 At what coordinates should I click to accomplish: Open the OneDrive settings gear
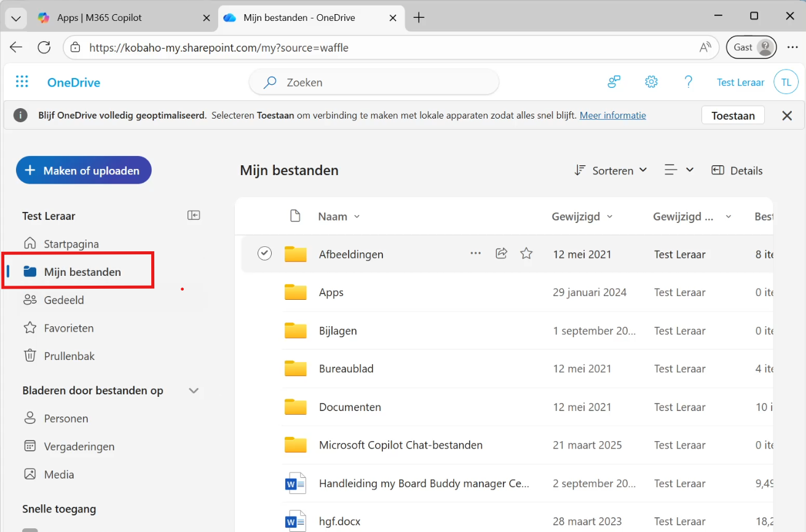[x=651, y=82]
